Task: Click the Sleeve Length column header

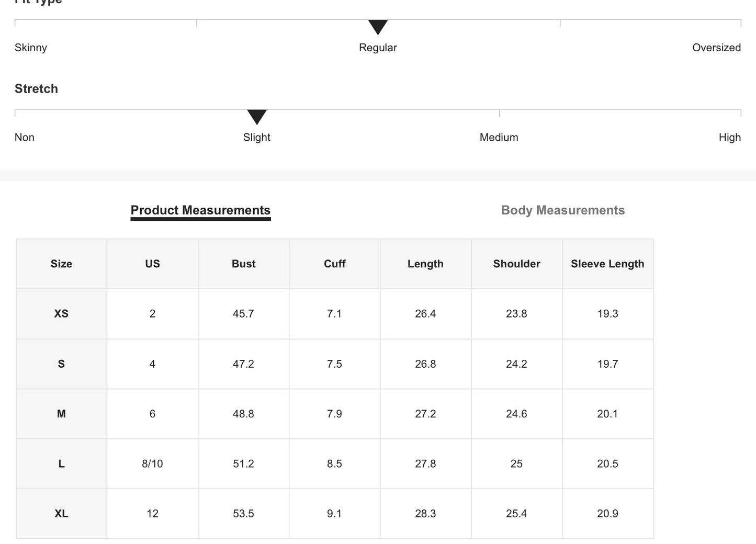Action: 607,264
